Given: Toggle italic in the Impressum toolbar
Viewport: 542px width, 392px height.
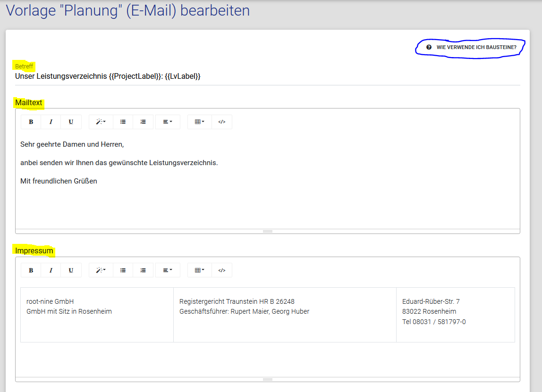Looking at the screenshot, I should pyautogui.click(x=51, y=270).
